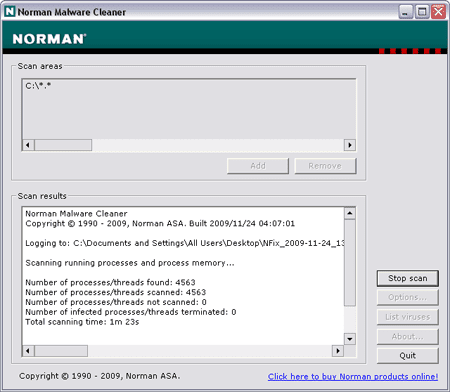Click 'Number of processes/threads found: 4563' line
This screenshot has width=450, height=392.
[110, 282]
